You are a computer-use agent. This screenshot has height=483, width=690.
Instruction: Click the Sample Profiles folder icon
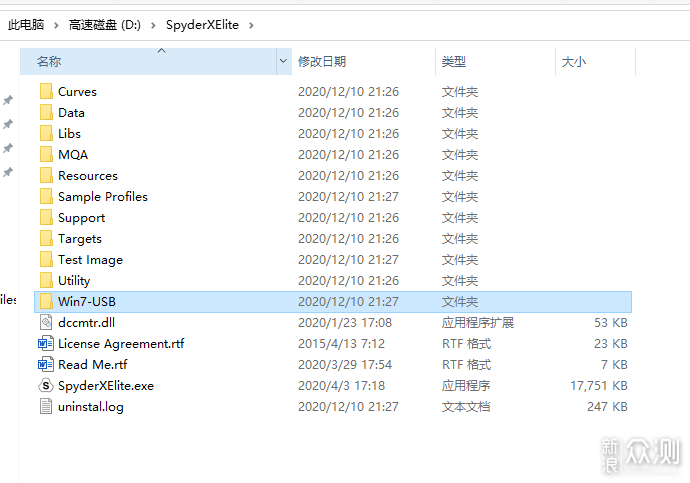click(x=46, y=197)
